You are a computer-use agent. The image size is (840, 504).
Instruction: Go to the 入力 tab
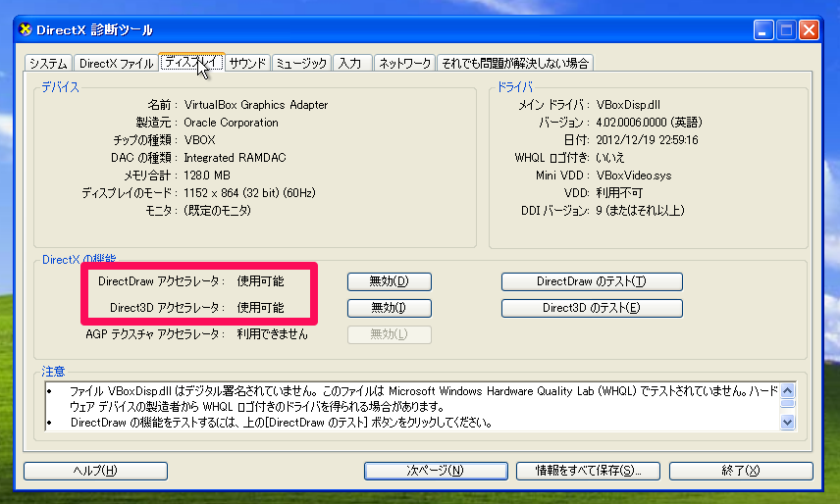click(350, 64)
